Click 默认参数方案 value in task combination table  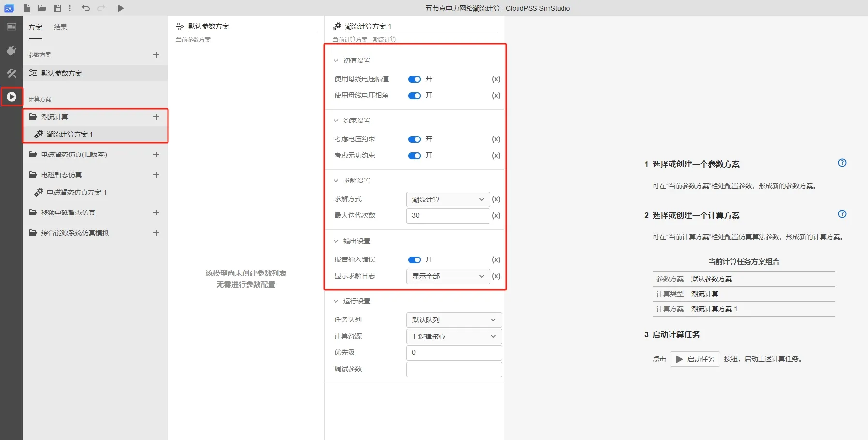712,279
